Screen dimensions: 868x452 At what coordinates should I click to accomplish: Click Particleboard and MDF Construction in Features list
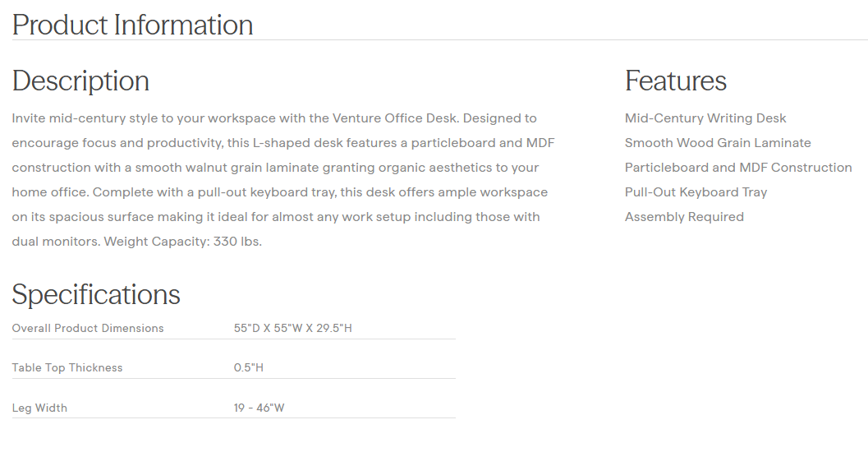point(738,168)
